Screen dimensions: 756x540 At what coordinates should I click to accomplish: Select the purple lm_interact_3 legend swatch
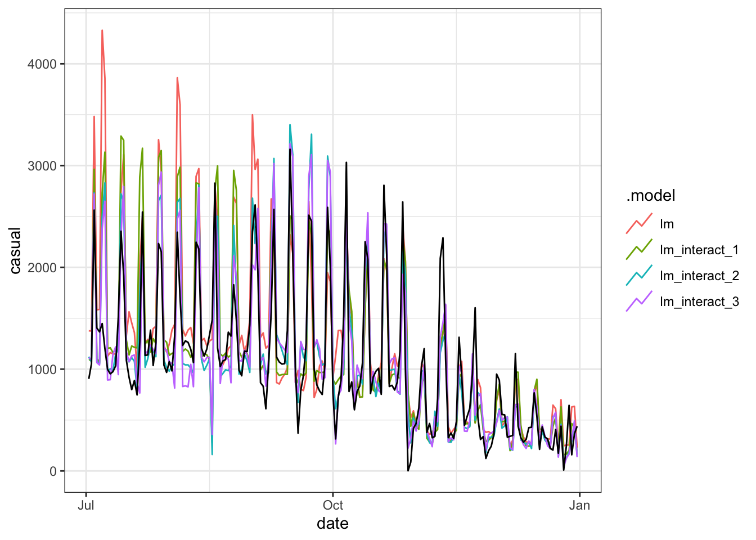pos(639,301)
